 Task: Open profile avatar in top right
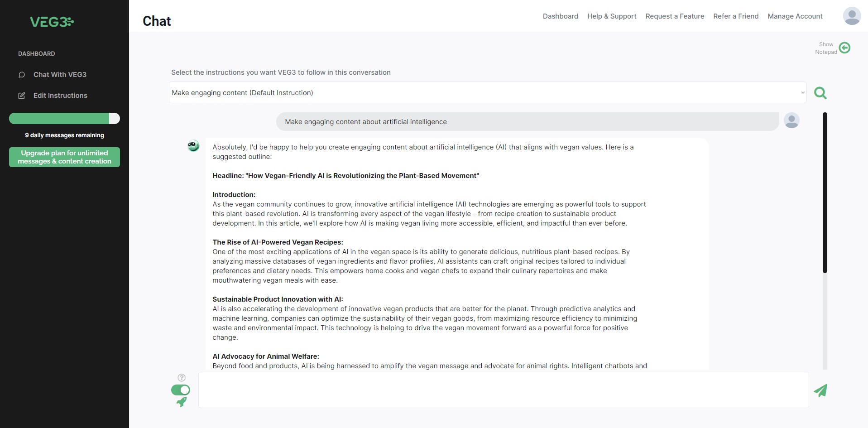[x=852, y=16]
